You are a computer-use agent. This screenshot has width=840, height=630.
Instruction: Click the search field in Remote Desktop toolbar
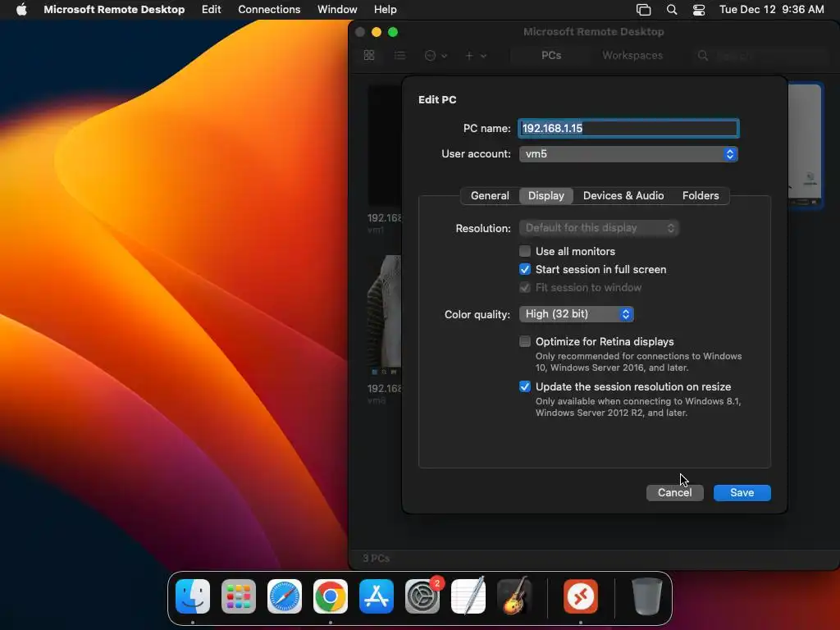click(x=764, y=55)
